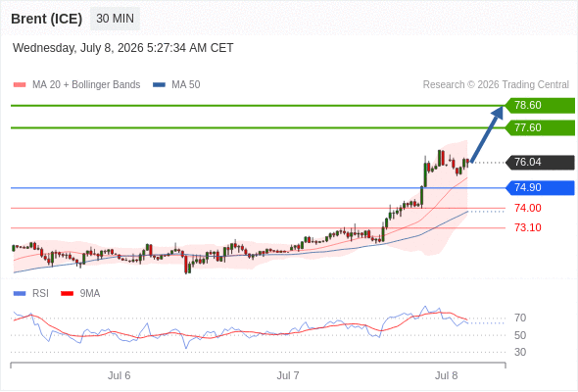Viewport: 578px width, 392px height.
Task: Click the Jul 8 date axis label
Action: pyautogui.click(x=446, y=375)
